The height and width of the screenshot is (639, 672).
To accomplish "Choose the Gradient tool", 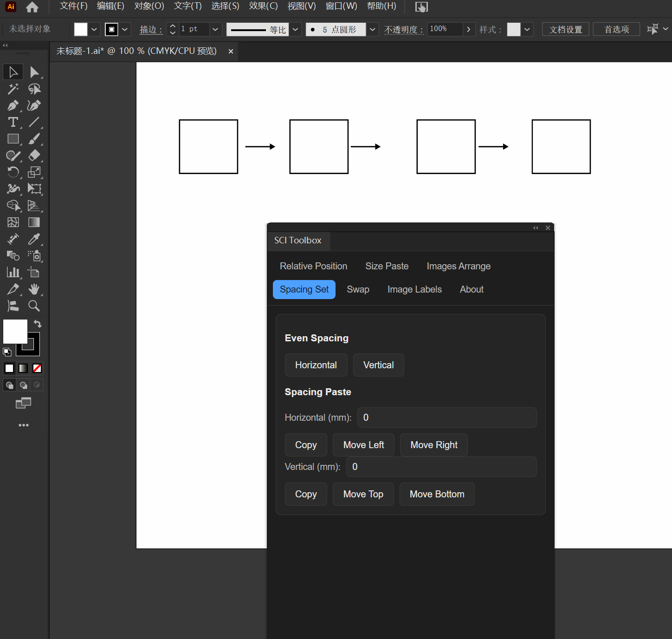I will pyautogui.click(x=34, y=222).
